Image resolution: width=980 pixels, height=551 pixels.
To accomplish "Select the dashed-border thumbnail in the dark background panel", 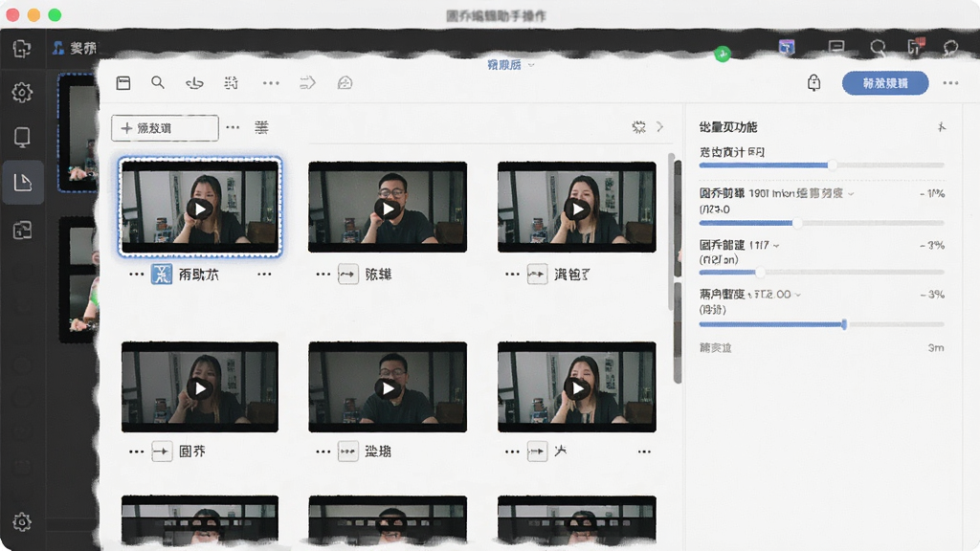I will [78, 132].
